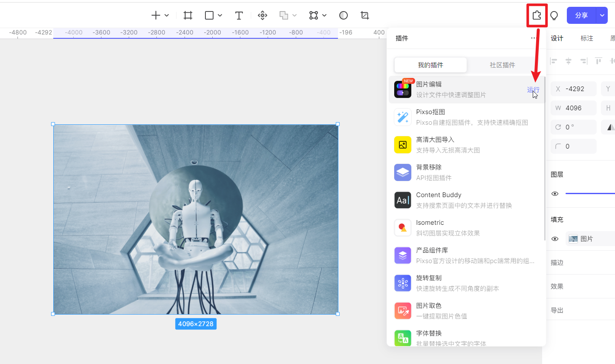
Task: Click the lightbulb icon
Action: 554,15
